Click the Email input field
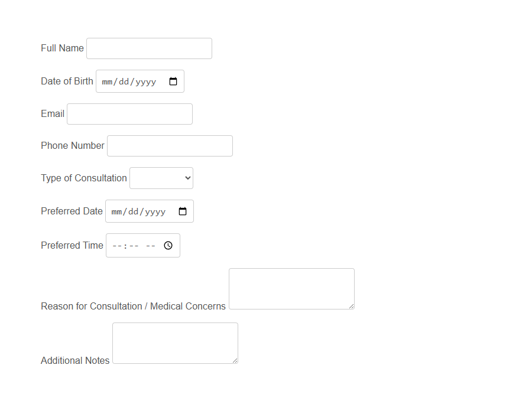 click(129, 113)
